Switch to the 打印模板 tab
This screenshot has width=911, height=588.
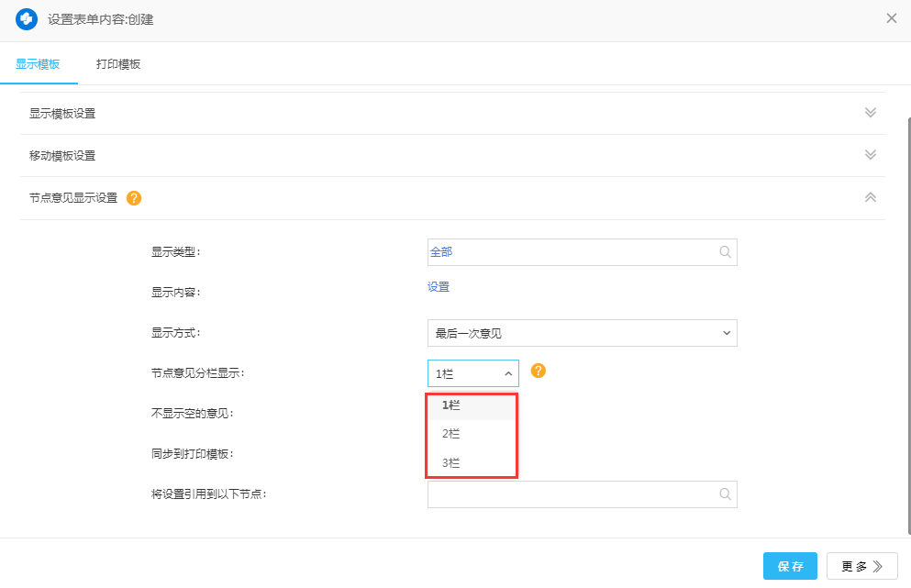pos(118,64)
